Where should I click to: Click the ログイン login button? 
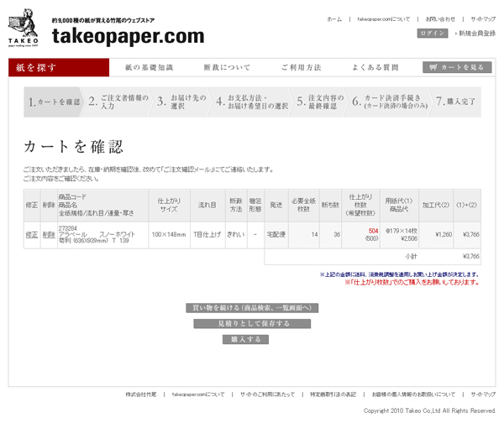click(433, 33)
